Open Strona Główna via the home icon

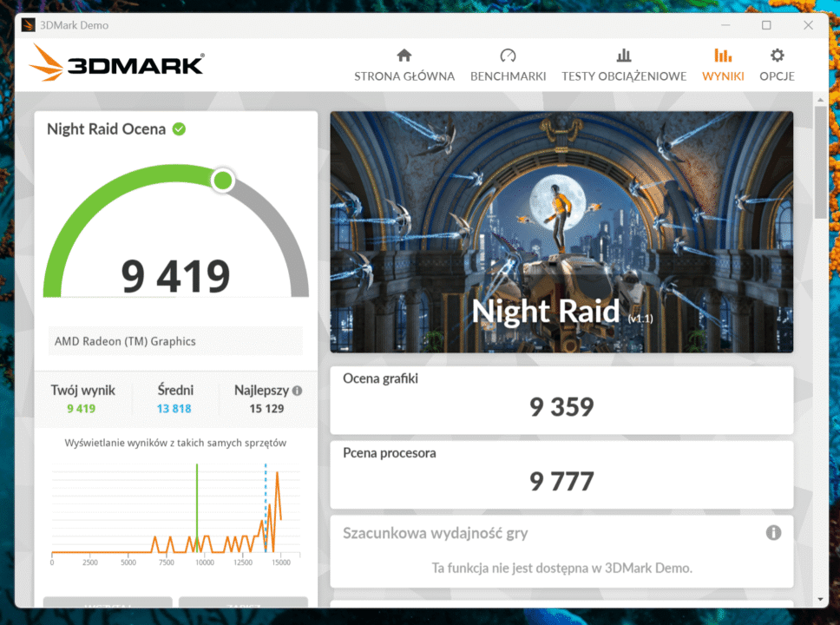[x=404, y=54]
